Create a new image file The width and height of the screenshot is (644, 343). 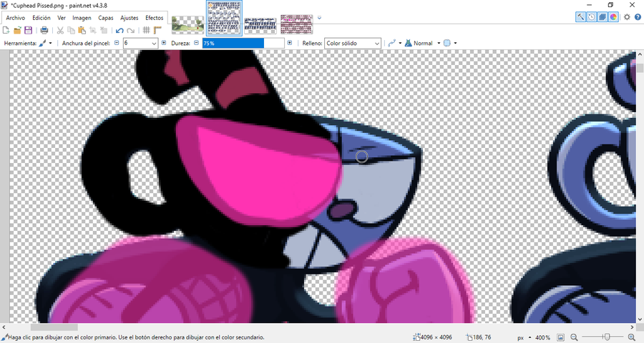pos(6,30)
